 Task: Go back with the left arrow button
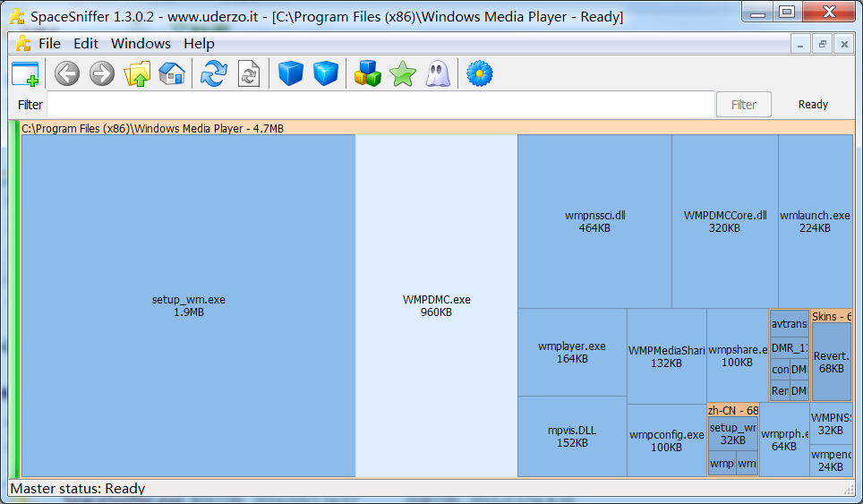coord(67,73)
